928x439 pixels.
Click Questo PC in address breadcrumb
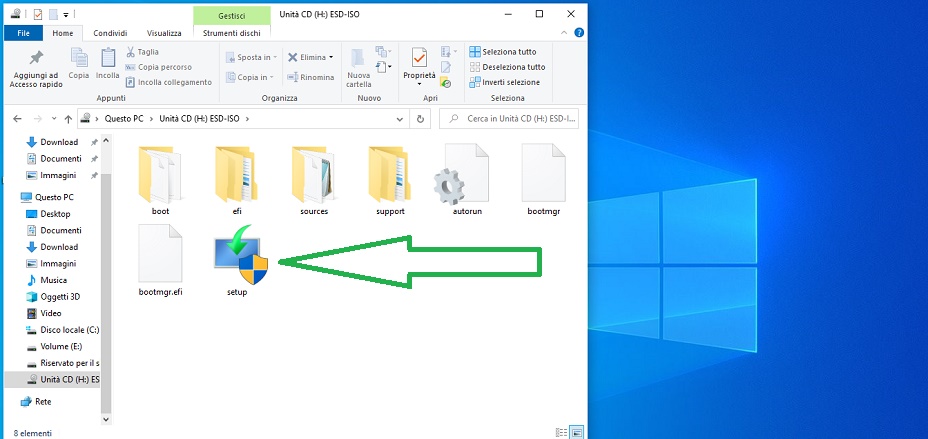point(124,119)
